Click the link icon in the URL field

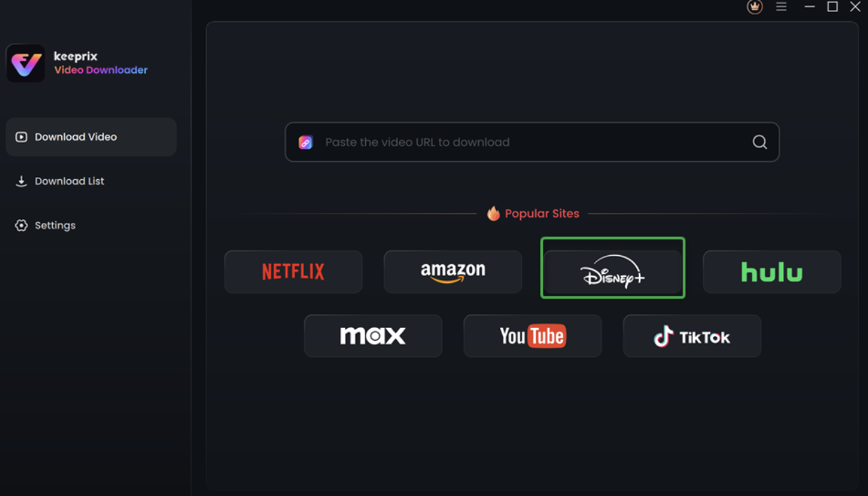[x=305, y=142]
